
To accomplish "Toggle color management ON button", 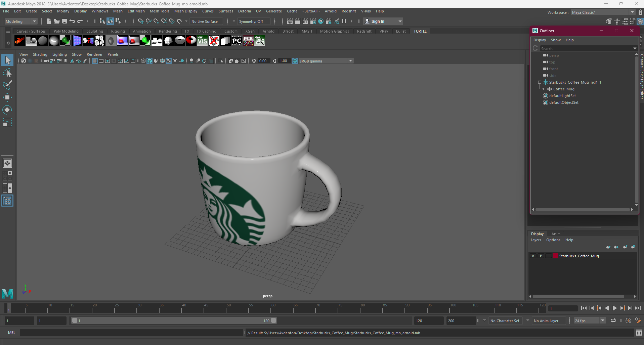I will coord(295,61).
